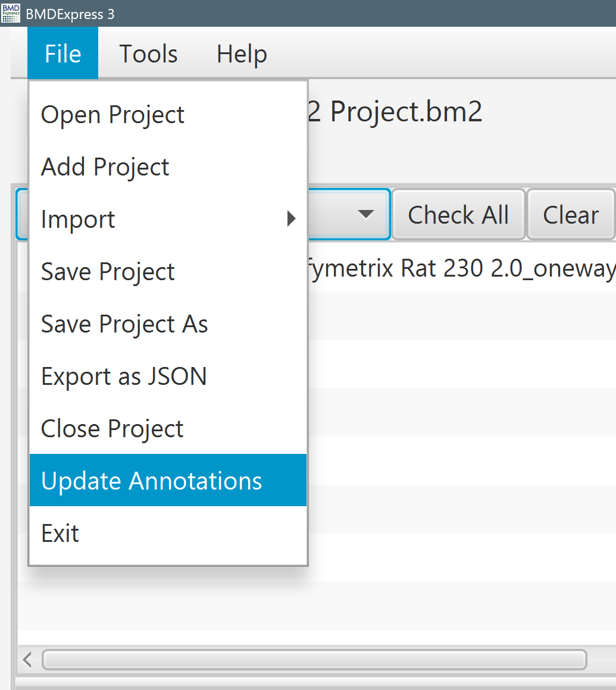Expand the Import submenu
616x690 pixels.
pyautogui.click(x=168, y=219)
